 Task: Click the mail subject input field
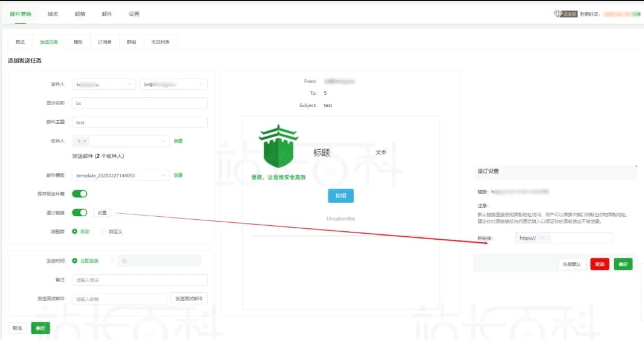(x=139, y=123)
